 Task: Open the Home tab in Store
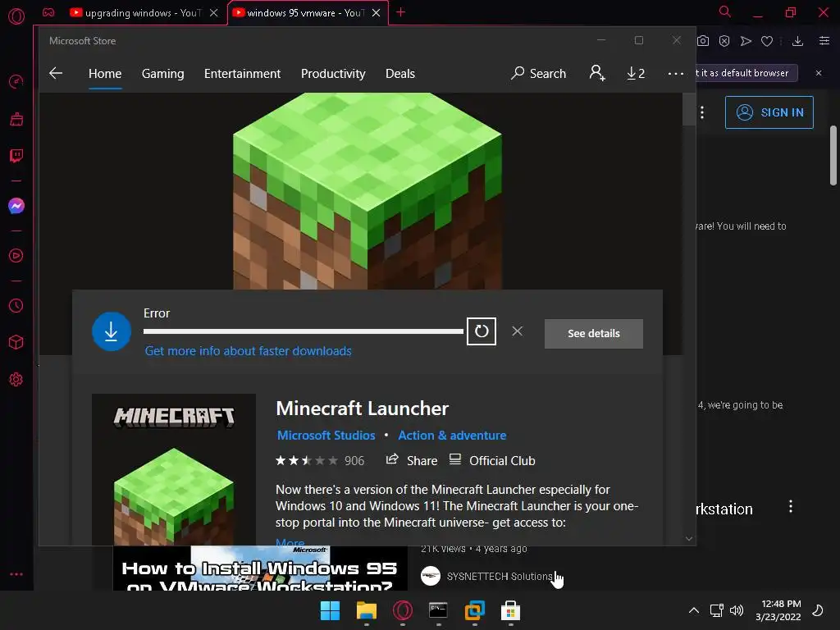click(x=105, y=73)
